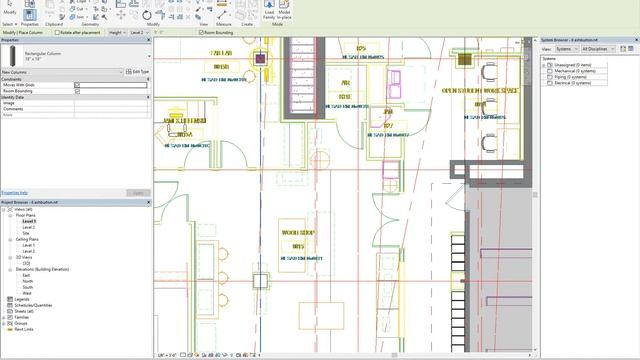Click the Trim/Extend tool icon
640x360 pixels.
(160, 15)
